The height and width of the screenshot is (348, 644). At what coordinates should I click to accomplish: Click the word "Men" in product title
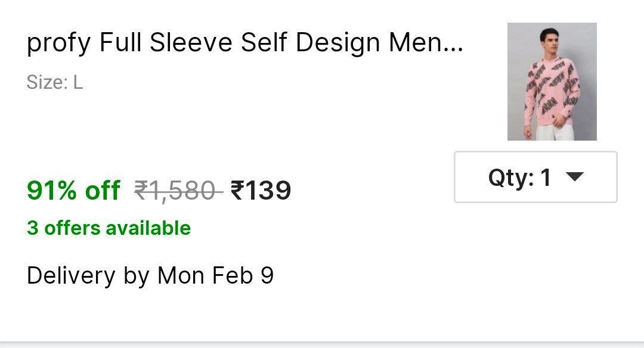tap(416, 43)
